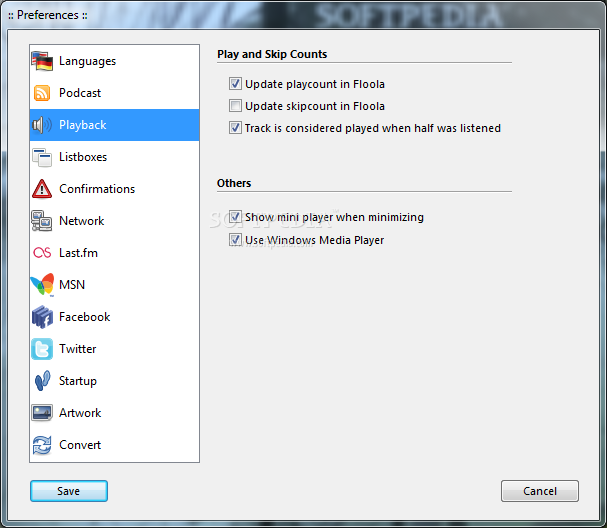This screenshot has width=607, height=528.
Task: Click the Last.fm logo icon
Action: (x=42, y=253)
